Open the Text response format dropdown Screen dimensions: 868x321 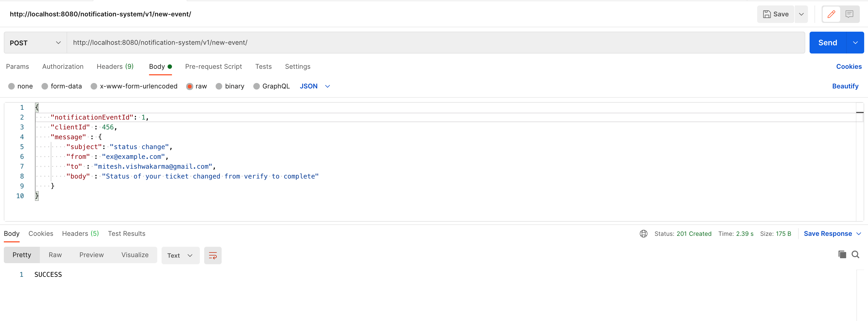180,255
